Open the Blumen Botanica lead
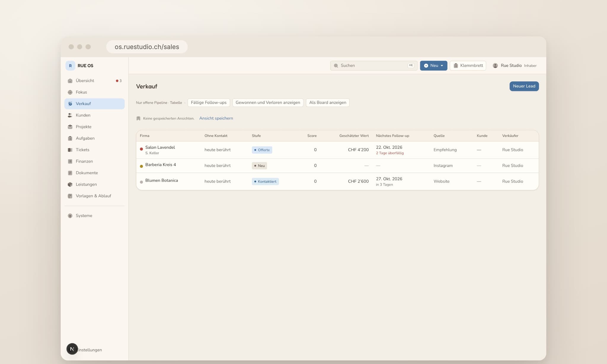Image resolution: width=607 pixels, height=364 pixels. 337,181
